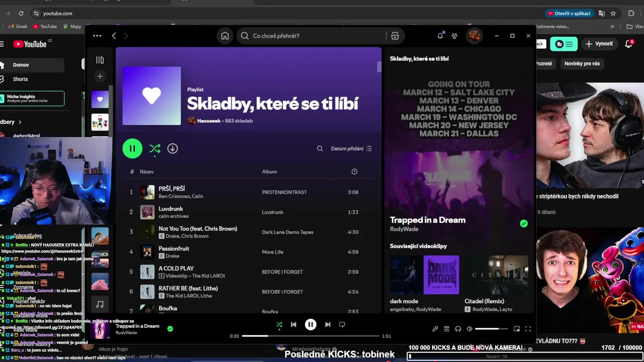Open Spotify notifications bell

440,36
